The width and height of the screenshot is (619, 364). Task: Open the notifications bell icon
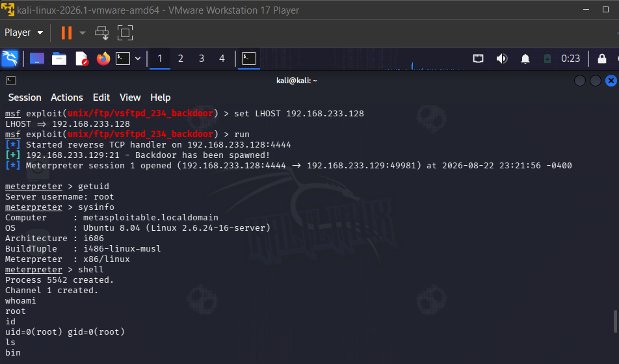(525, 58)
